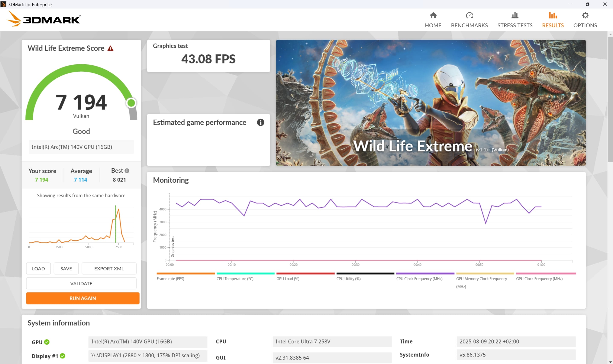613x364 pixels.
Task: Toggle the Frame rate (FPS) legend
Action: pos(185,276)
